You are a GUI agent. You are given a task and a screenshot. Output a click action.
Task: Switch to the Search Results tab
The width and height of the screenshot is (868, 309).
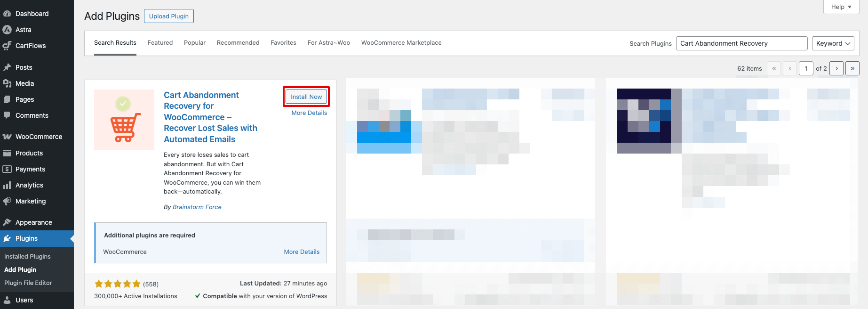[115, 43]
